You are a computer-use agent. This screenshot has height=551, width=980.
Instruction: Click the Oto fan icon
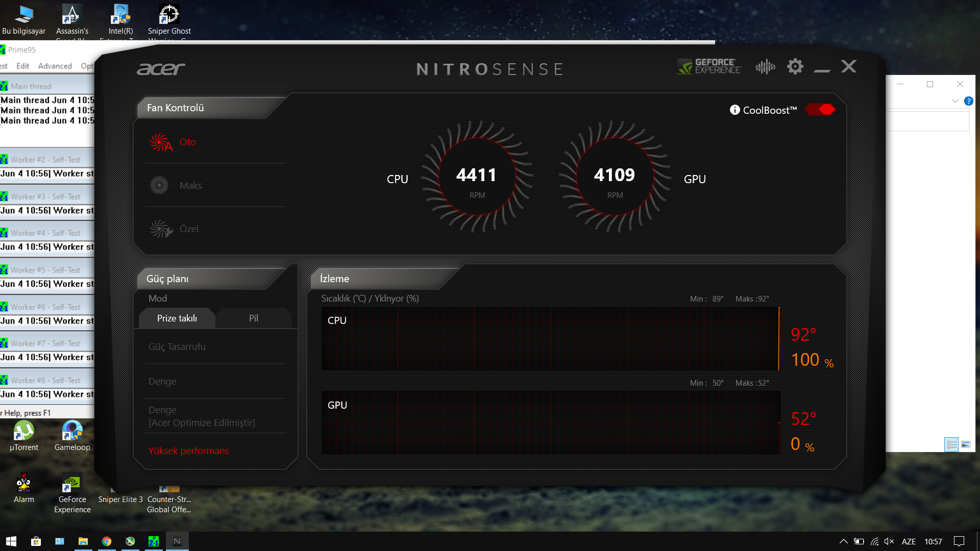coord(160,142)
